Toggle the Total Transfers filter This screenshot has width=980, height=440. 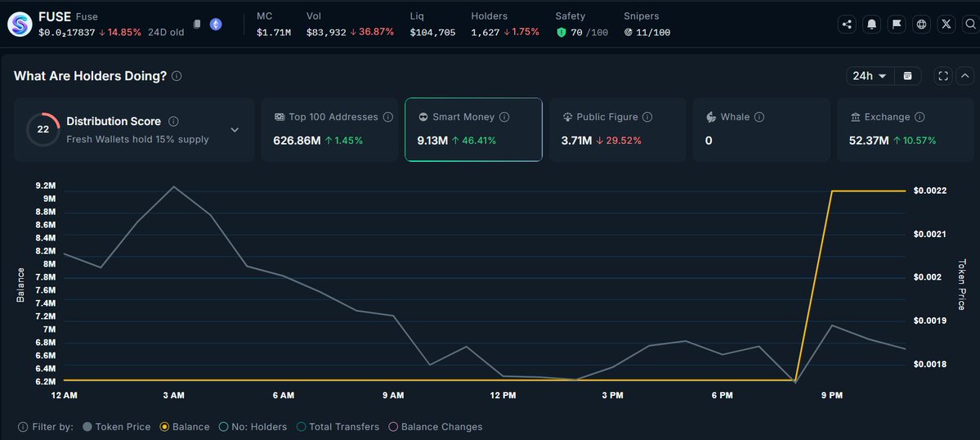tap(338, 427)
